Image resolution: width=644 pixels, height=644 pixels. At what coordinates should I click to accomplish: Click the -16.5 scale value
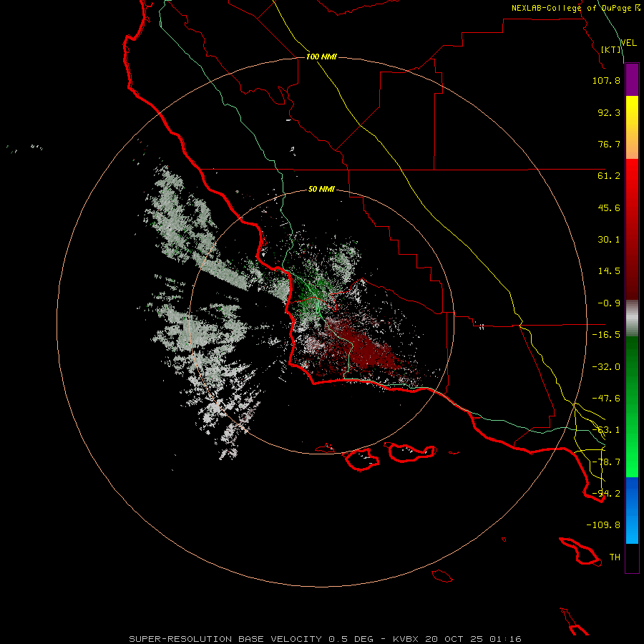pyautogui.click(x=606, y=335)
